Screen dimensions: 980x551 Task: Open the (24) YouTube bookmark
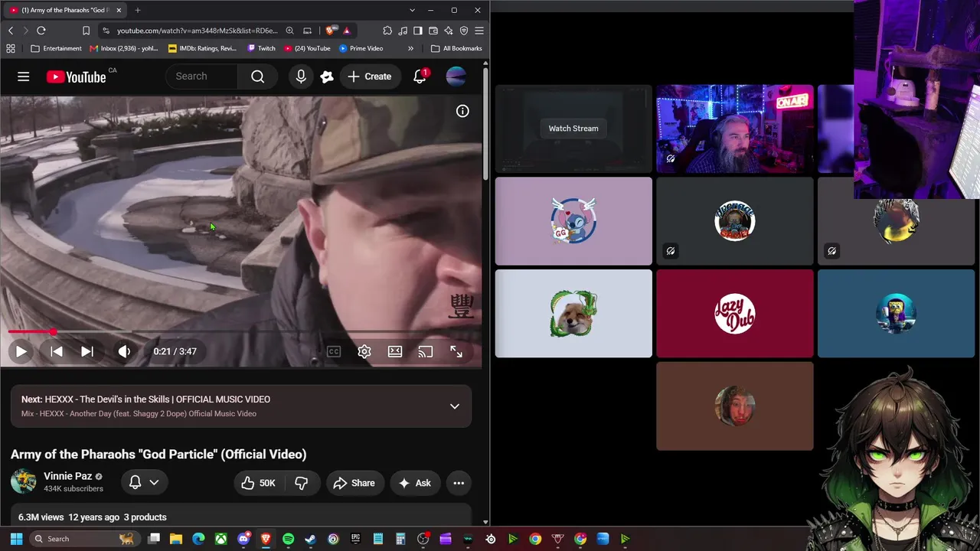[307, 48]
